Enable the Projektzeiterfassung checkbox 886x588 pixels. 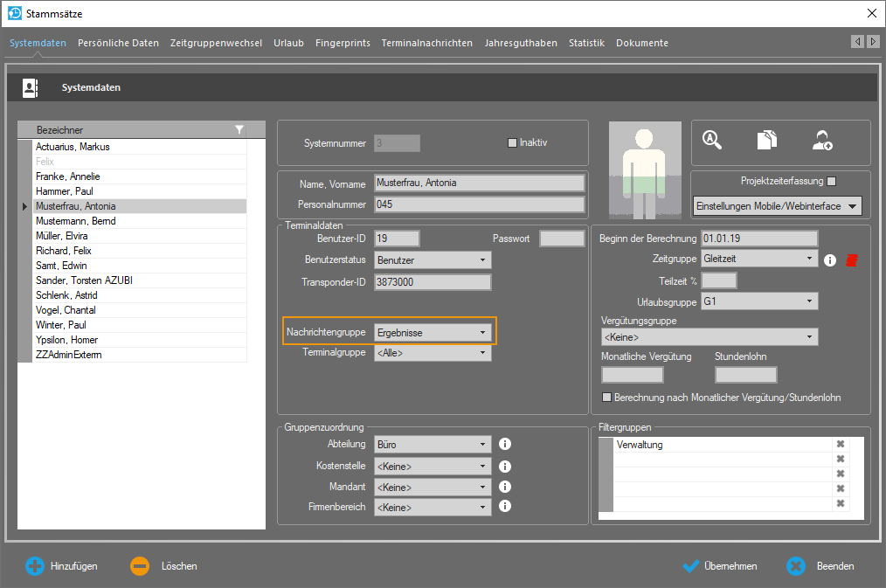[x=831, y=182]
